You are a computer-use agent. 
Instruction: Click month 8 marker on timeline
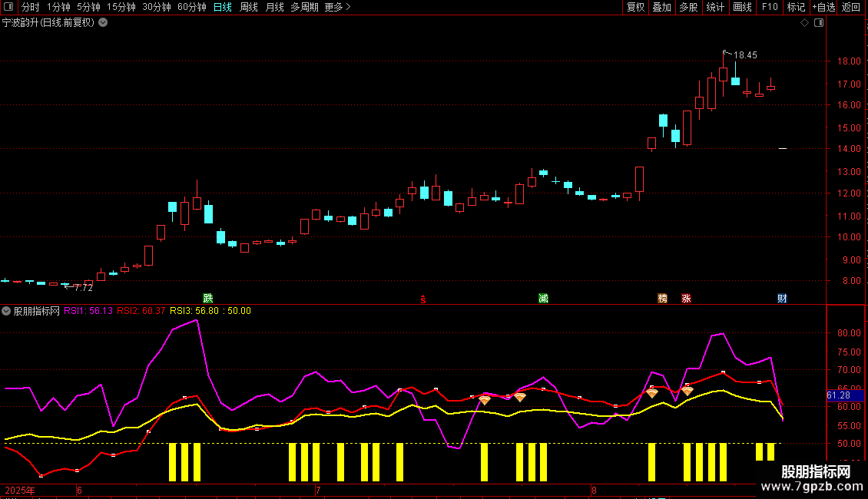(594, 491)
